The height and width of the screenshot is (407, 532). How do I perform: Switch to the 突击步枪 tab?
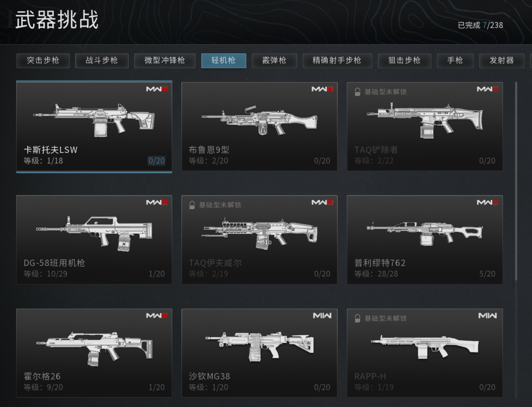pos(43,61)
